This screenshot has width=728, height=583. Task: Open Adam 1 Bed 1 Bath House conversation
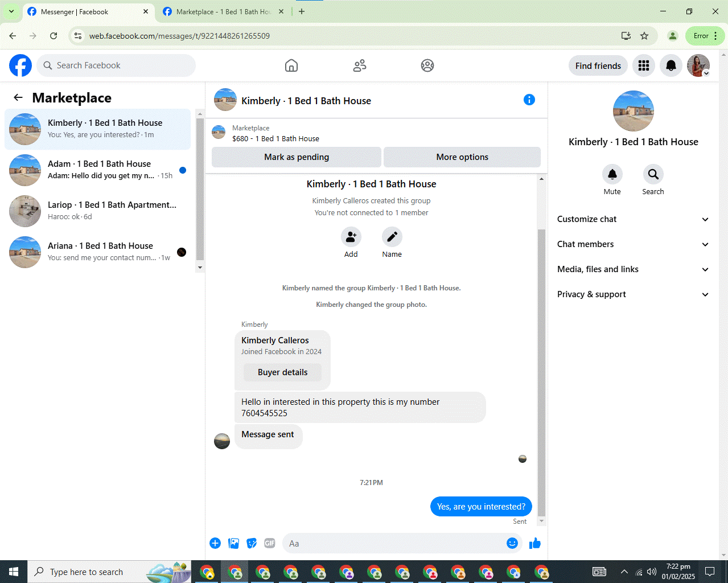[98, 170]
